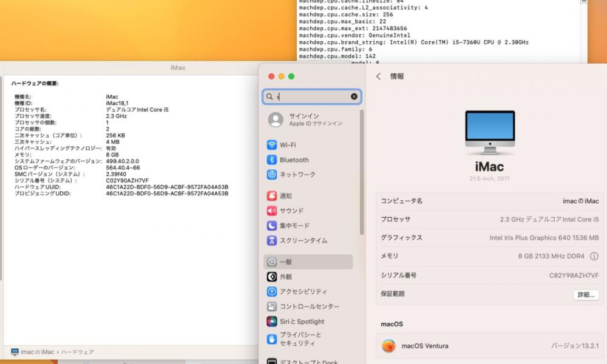
Task: Click the Control Center icon
Action: pyautogui.click(x=272, y=306)
